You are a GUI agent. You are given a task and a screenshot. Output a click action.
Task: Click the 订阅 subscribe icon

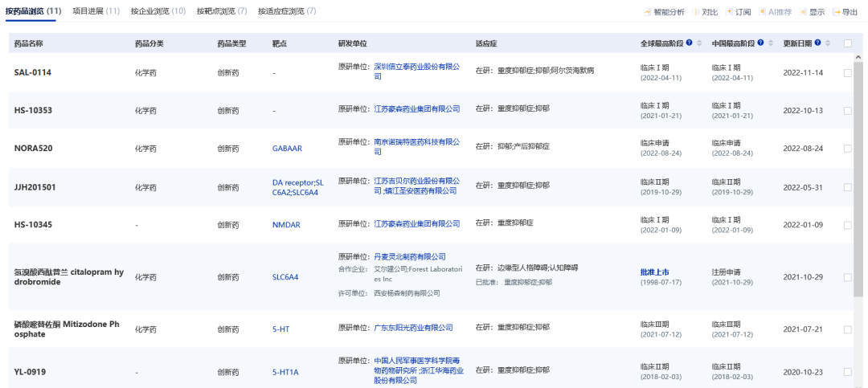click(x=729, y=12)
